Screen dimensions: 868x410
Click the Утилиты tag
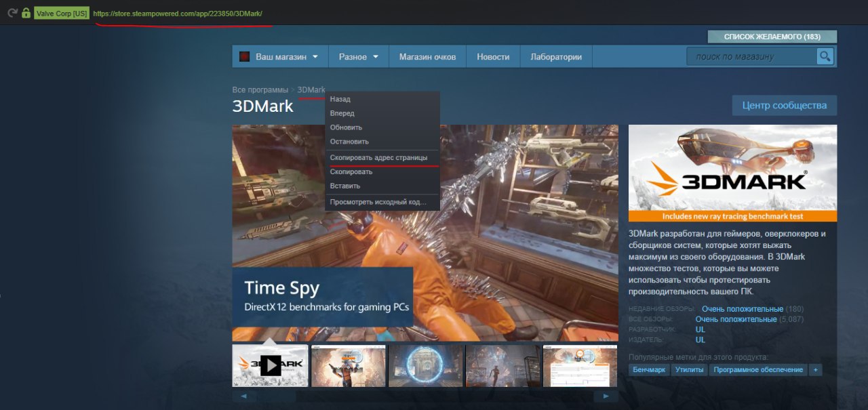pos(690,370)
